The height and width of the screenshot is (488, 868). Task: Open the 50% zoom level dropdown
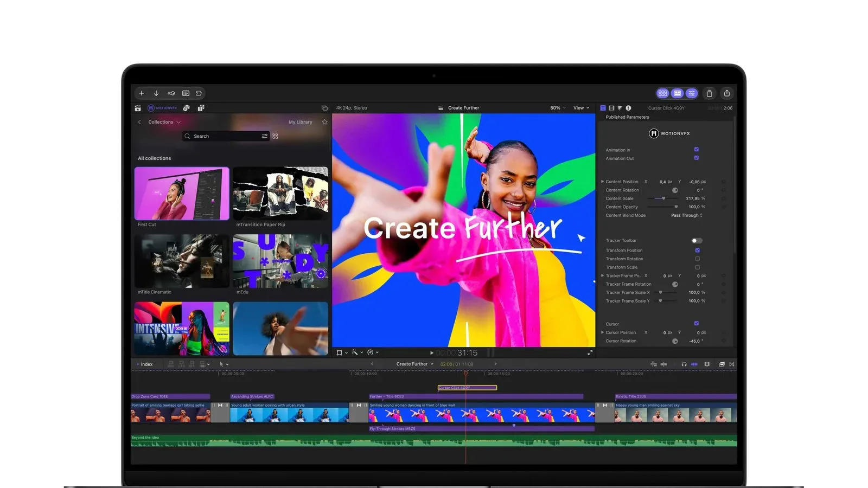point(558,108)
